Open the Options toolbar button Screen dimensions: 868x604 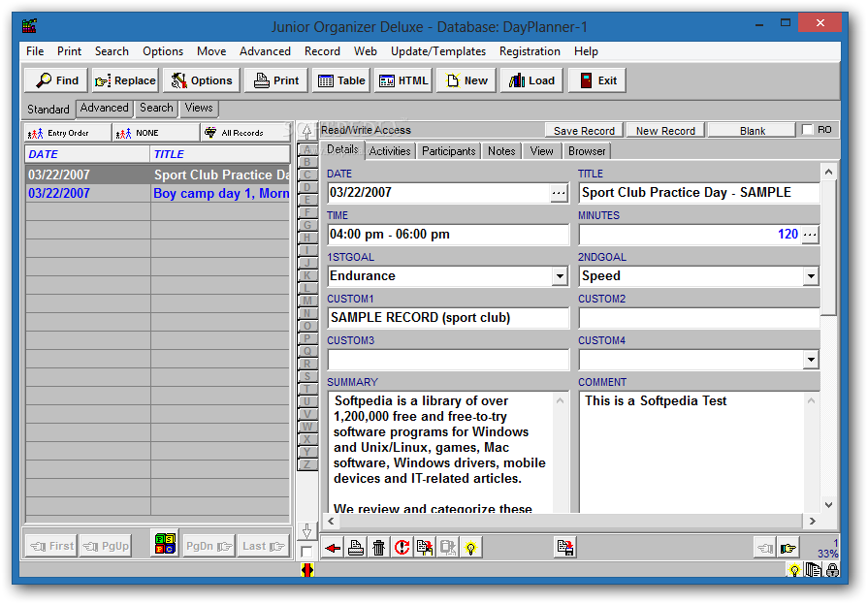[202, 80]
